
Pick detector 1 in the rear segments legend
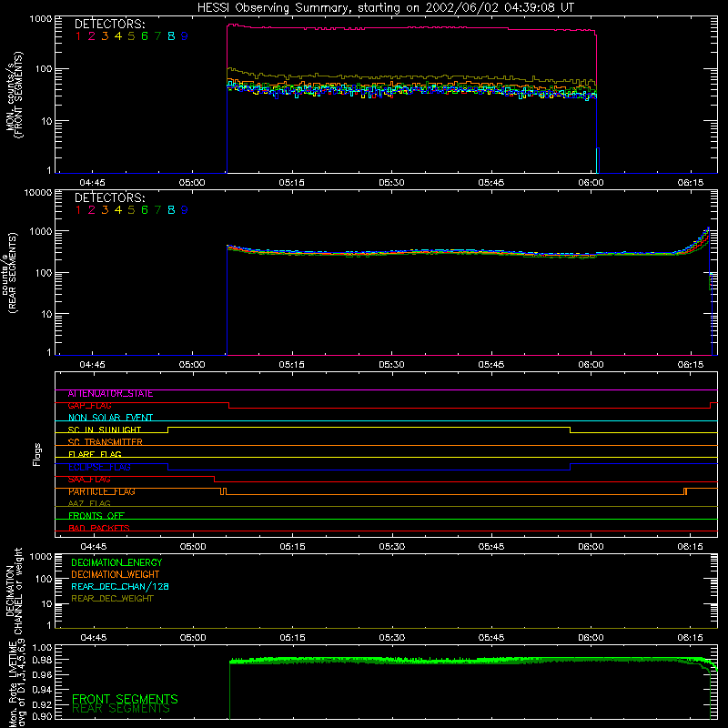[78, 210]
